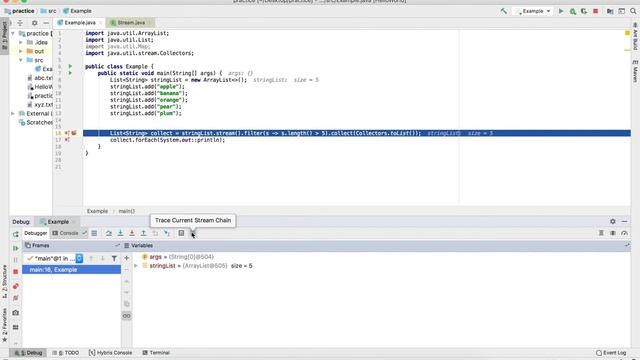Switch to Stream.java editor tab

pyautogui.click(x=131, y=23)
